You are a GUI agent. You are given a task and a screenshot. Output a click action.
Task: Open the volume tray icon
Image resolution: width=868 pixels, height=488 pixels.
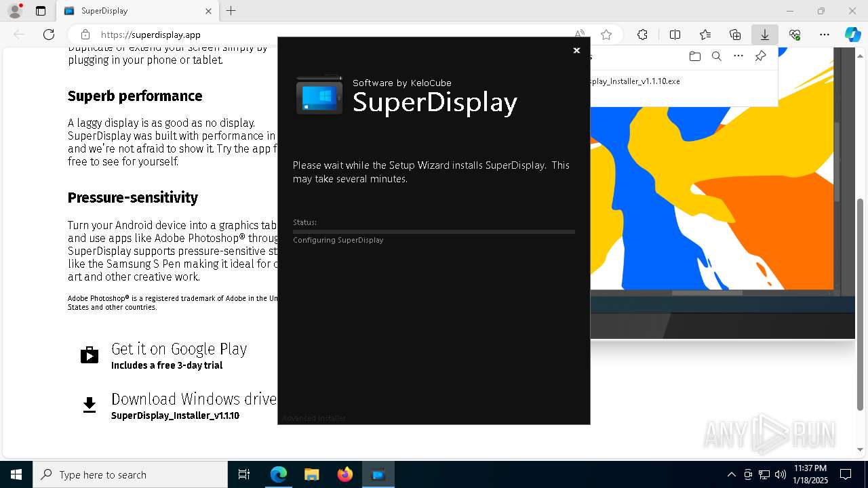[781, 474]
